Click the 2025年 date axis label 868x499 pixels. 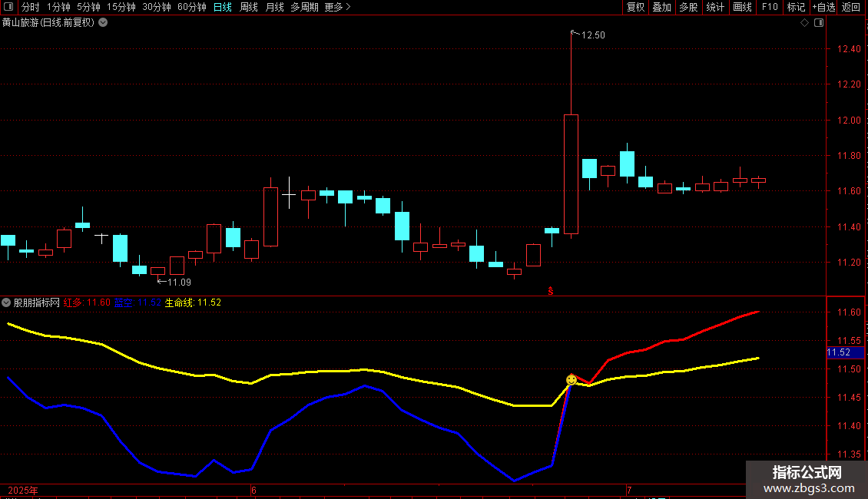pyautogui.click(x=23, y=490)
